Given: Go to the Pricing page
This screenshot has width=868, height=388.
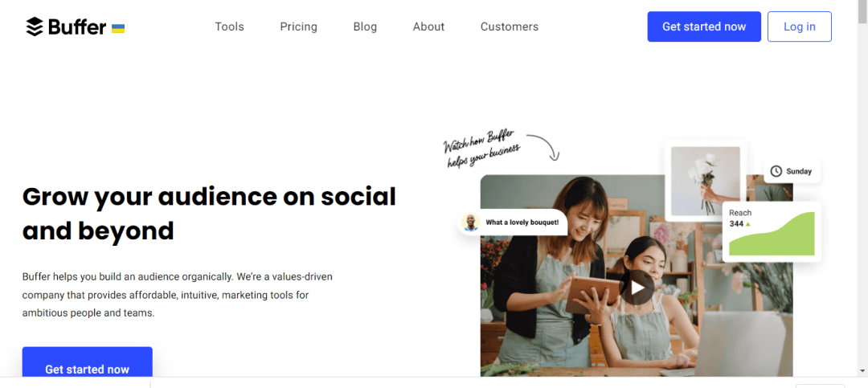Looking at the screenshot, I should click(x=298, y=27).
